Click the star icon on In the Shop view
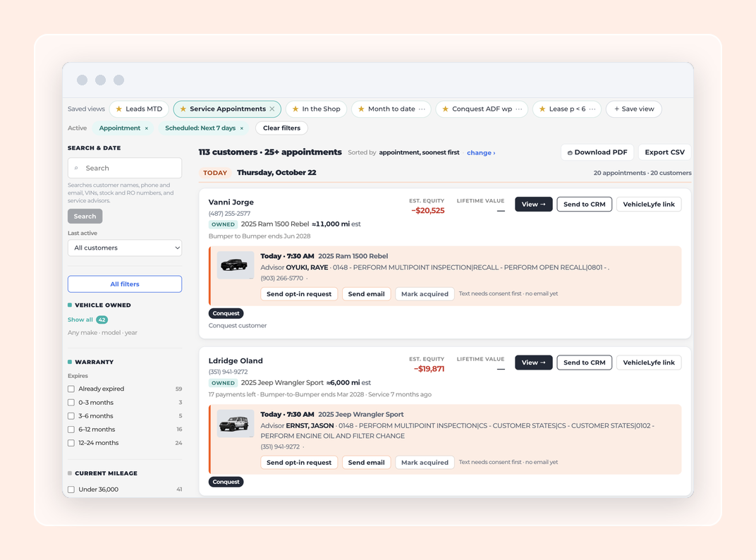Screen dimensions: 756x560 (295, 109)
